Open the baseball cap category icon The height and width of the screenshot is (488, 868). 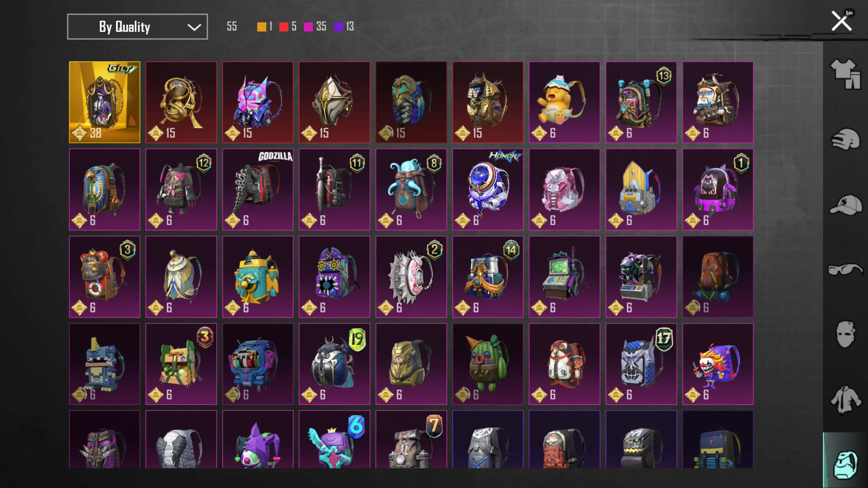click(846, 205)
